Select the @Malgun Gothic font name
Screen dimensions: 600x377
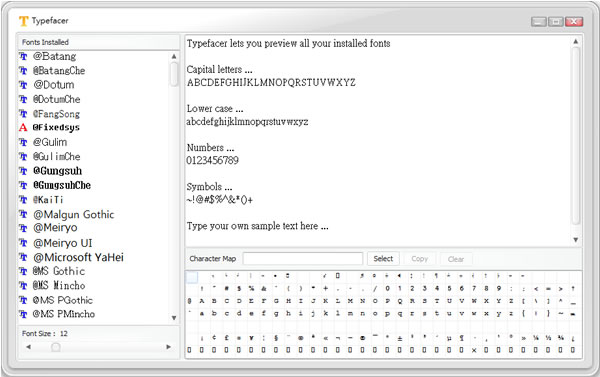coord(73,214)
